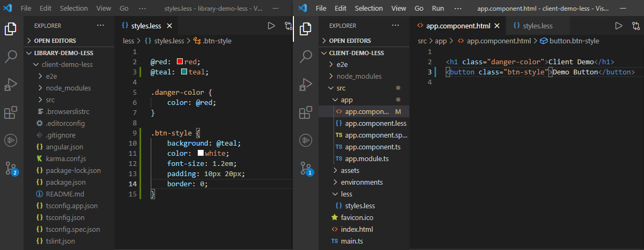Open Live Share icon in left window activity bar
The height and width of the screenshot is (250, 644).
11,140
